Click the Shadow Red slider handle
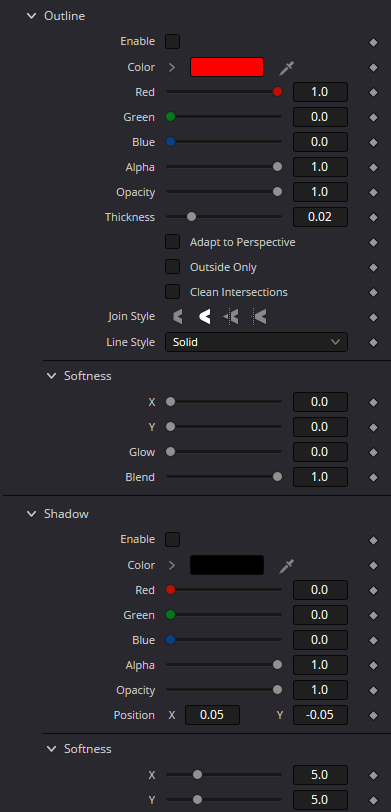391x812 pixels. (x=170, y=589)
